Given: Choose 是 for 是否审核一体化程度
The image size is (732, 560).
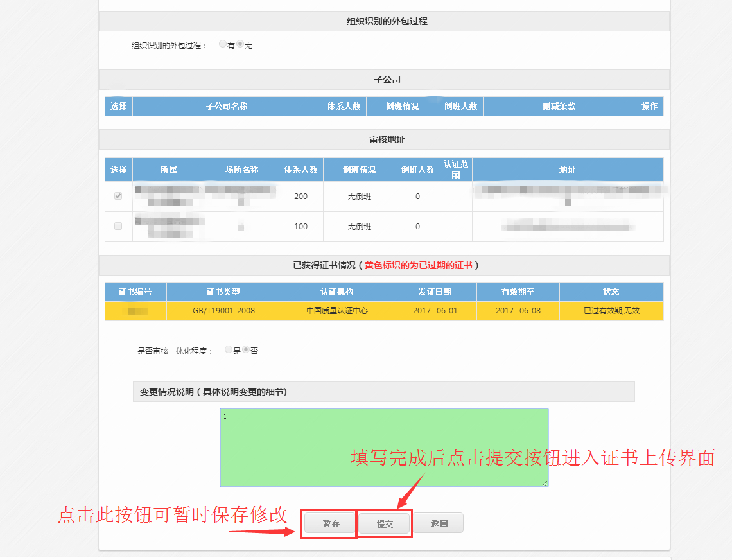Looking at the screenshot, I should click(229, 350).
